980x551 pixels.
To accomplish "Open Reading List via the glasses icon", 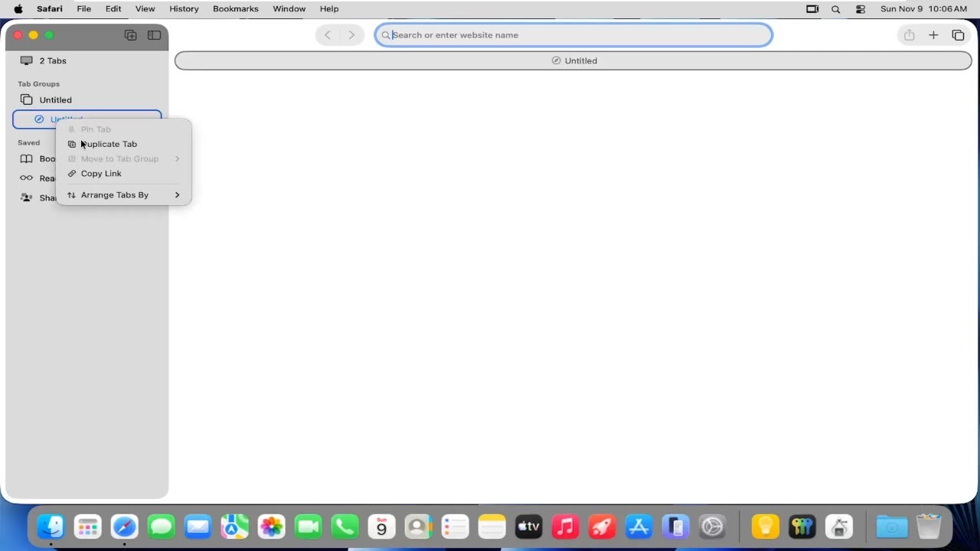I will 27,178.
